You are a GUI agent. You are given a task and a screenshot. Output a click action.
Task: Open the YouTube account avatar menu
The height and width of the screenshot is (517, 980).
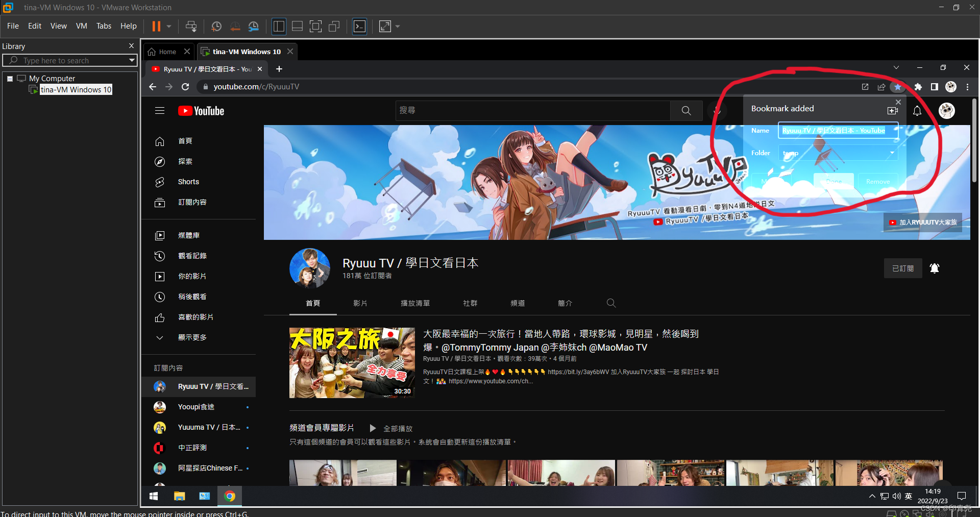click(947, 111)
